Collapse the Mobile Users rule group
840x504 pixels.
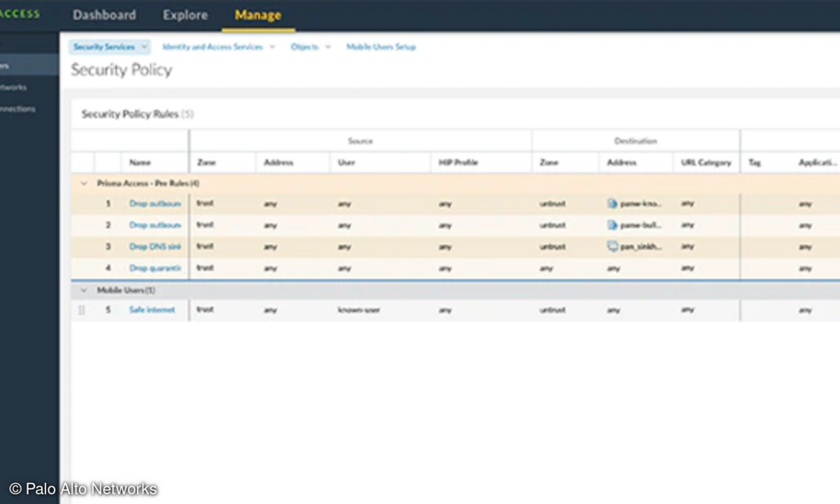[84, 290]
